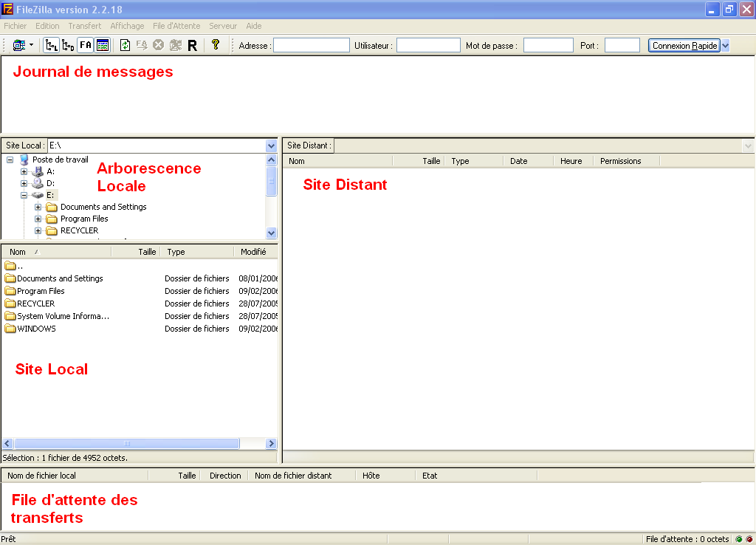The image size is (756, 545).
Task: Open the Affichage menu
Action: point(126,26)
